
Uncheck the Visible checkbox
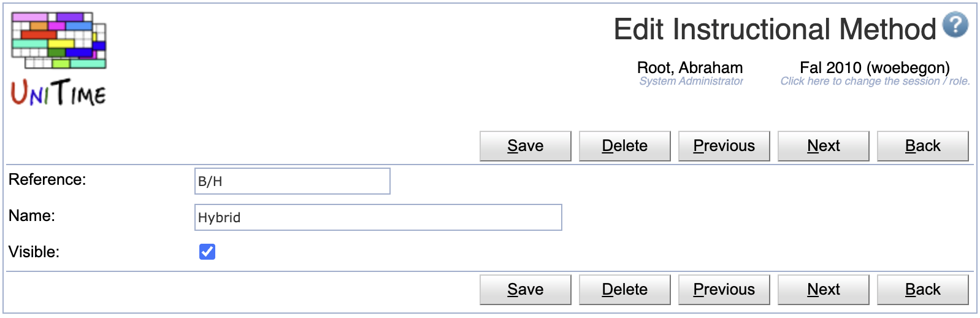click(x=207, y=252)
